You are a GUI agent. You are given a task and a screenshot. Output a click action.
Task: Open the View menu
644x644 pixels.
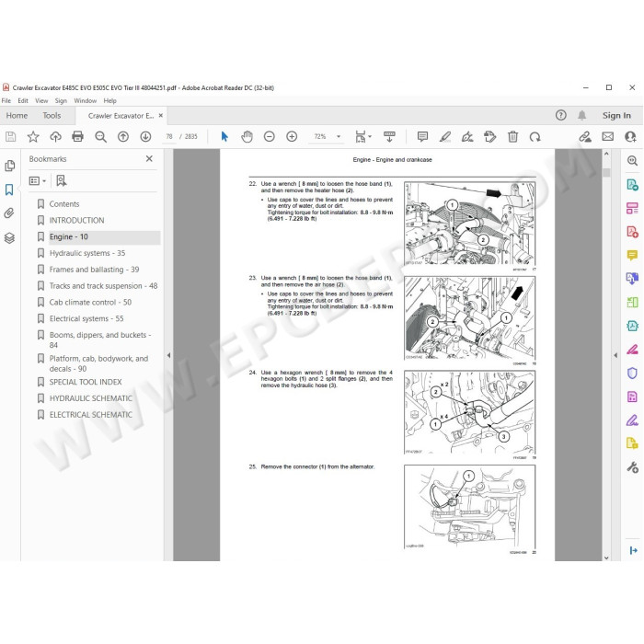tap(41, 100)
